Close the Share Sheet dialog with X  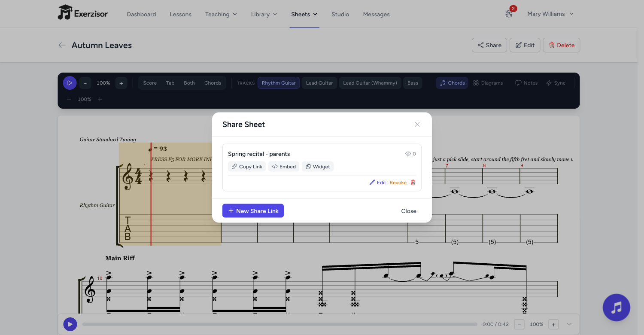click(417, 124)
